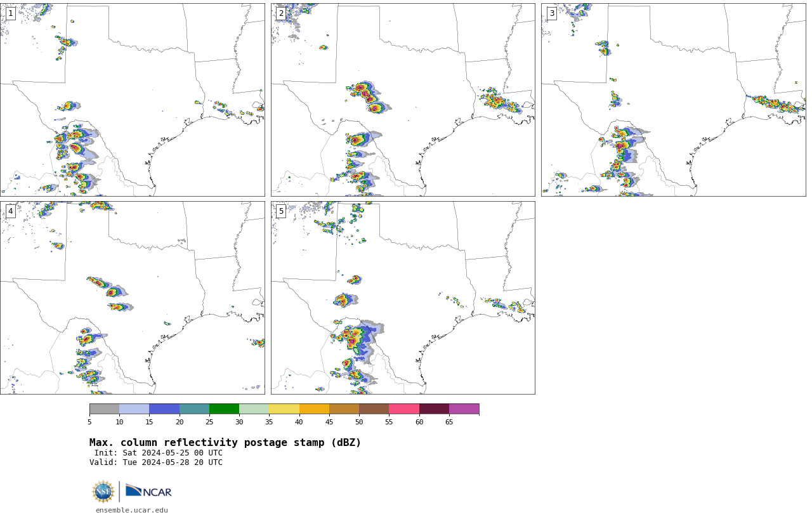Select the purple 65+ dBZ swatch
This screenshot has width=812, height=517.
464,409
